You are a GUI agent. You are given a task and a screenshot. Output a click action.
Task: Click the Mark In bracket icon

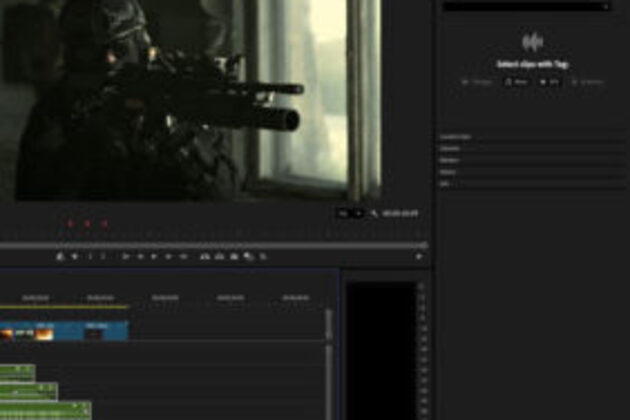90,256
